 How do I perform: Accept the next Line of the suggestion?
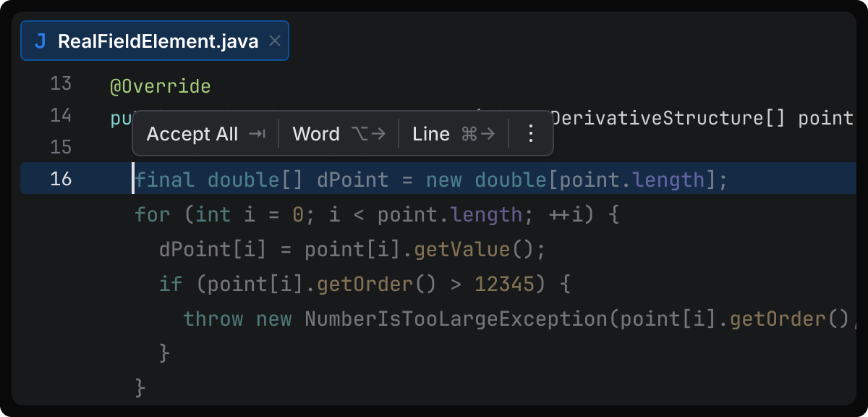431,134
